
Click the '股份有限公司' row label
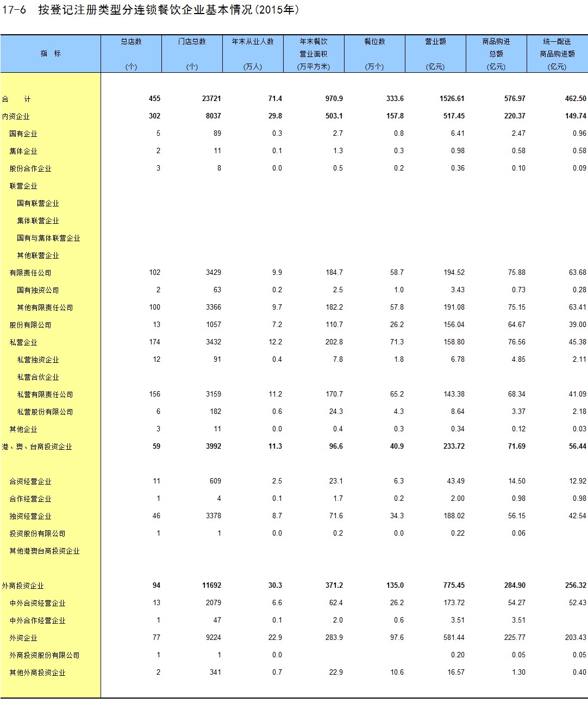pos(30,325)
